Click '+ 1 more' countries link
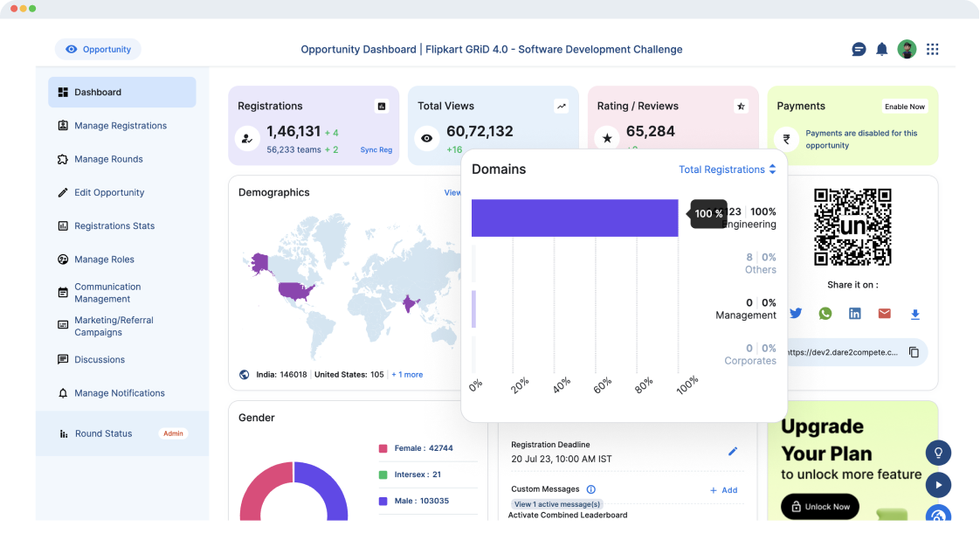 pos(407,375)
